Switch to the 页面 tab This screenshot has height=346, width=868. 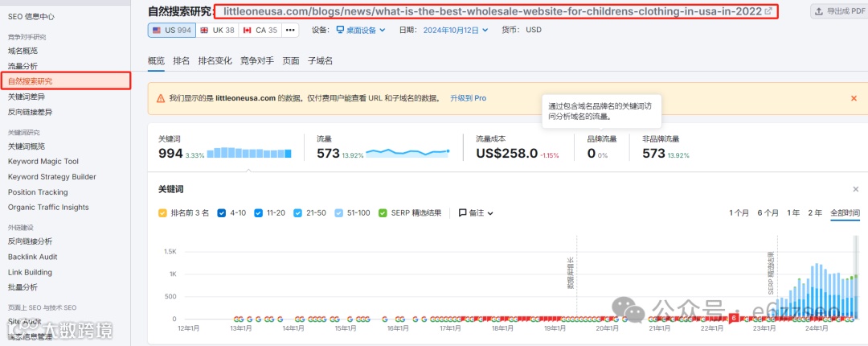291,61
